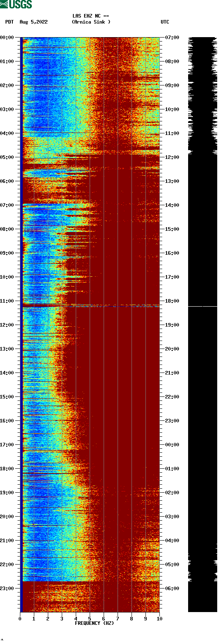Click the 10:00 UTC time label
The height and width of the screenshot is (644, 220).
pos(172,109)
